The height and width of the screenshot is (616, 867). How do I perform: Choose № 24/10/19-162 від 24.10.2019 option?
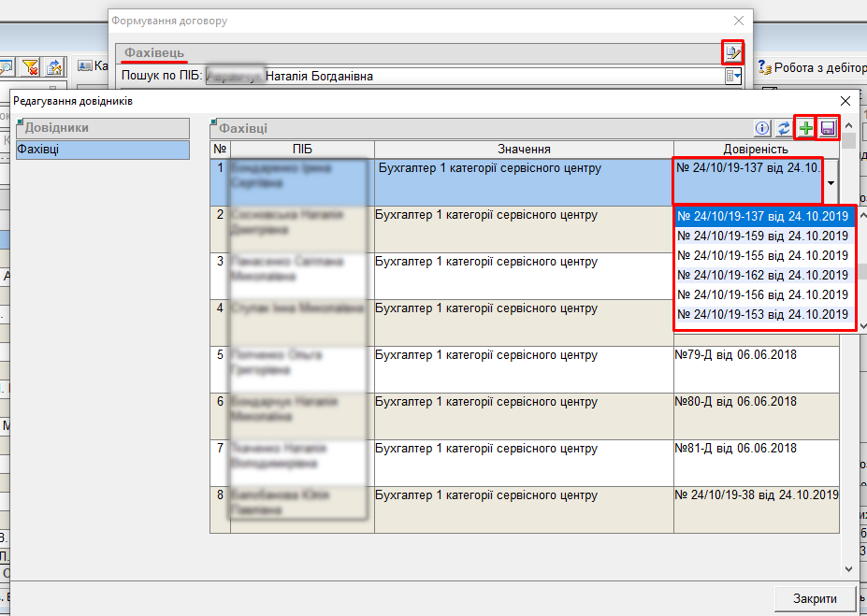(763, 275)
